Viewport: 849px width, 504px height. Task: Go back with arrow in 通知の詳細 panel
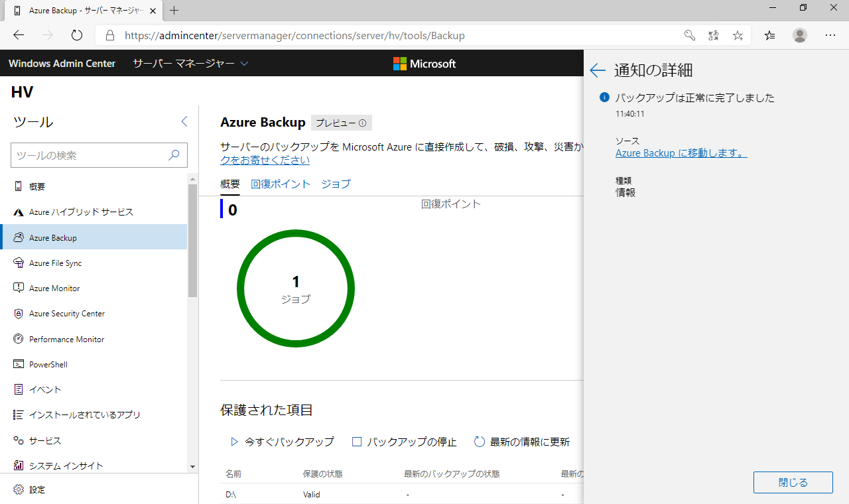click(598, 70)
